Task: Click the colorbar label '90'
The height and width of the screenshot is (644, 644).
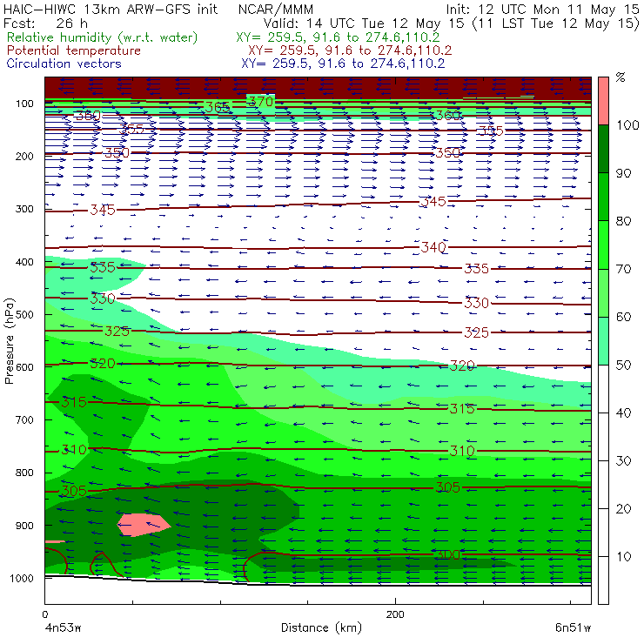Action: point(623,173)
